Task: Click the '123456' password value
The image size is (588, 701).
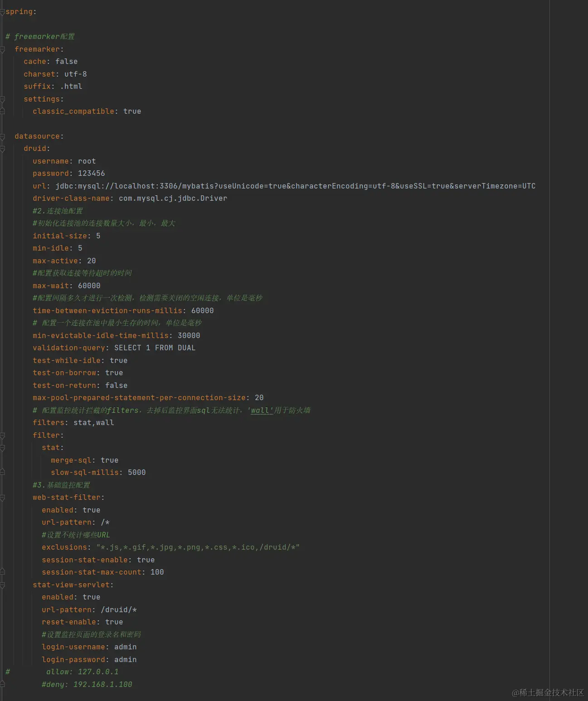Action: pos(91,174)
